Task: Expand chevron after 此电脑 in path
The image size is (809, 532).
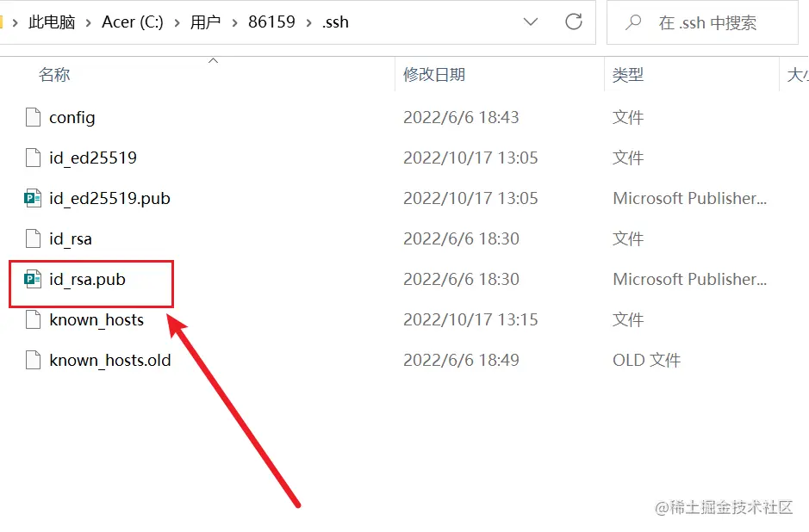Action: click(88, 22)
